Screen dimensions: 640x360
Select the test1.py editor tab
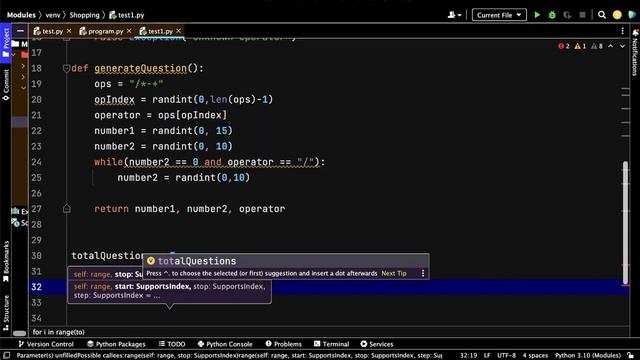(160, 31)
